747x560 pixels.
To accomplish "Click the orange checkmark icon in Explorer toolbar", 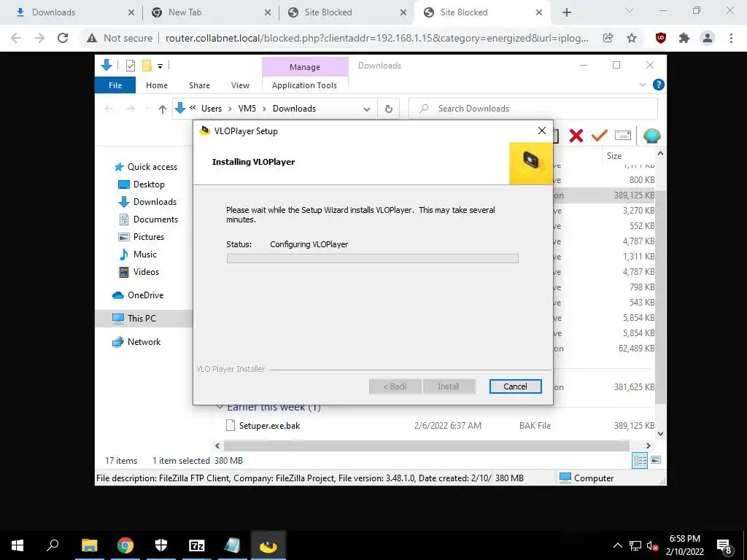I will pos(600,136).
